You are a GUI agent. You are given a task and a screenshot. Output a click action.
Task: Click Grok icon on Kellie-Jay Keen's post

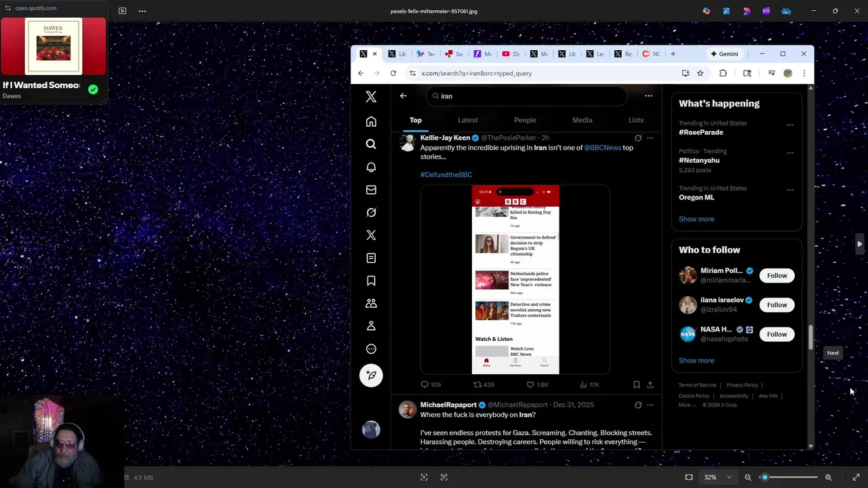point(638,138)
